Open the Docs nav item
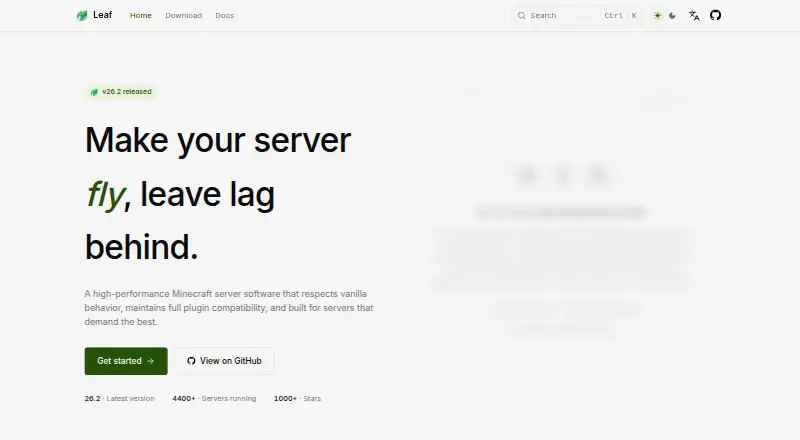The image size is (800, 440). 224,15
